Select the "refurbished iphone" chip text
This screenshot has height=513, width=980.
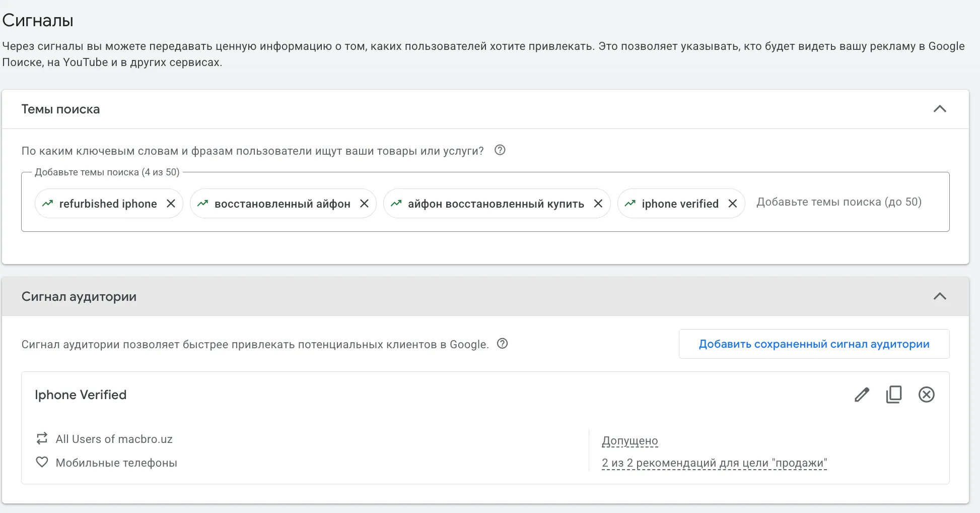(x=108, y=204)
